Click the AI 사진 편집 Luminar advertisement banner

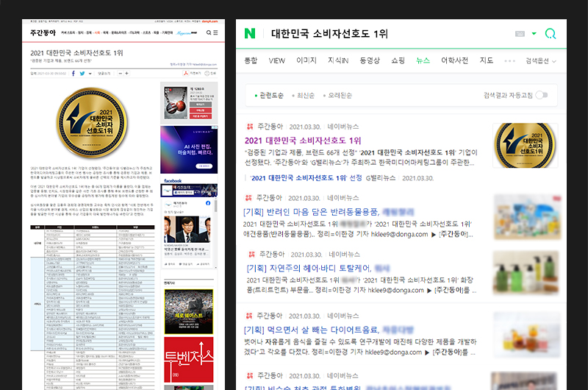pyautogui.click(x=189, y=149)
